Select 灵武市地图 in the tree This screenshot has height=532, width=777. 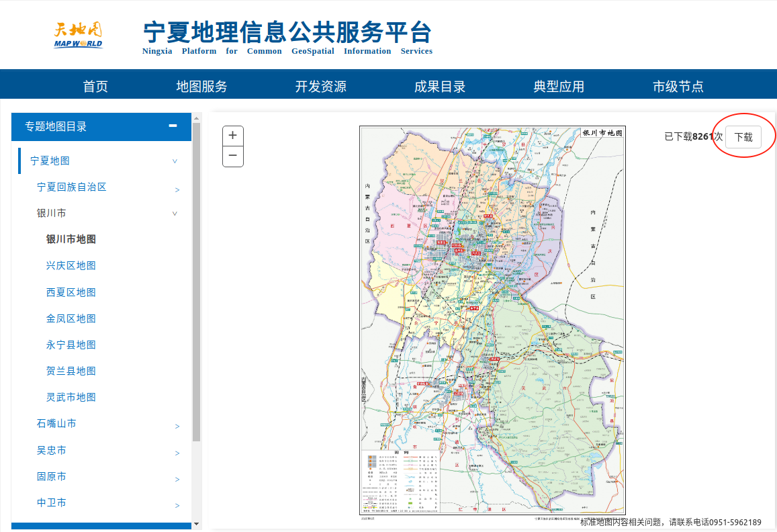point(71,397)
